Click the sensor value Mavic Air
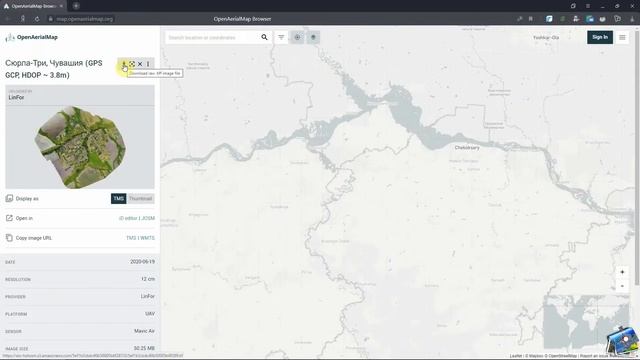Viewport: 640px width, 360px height. (144, 331)
